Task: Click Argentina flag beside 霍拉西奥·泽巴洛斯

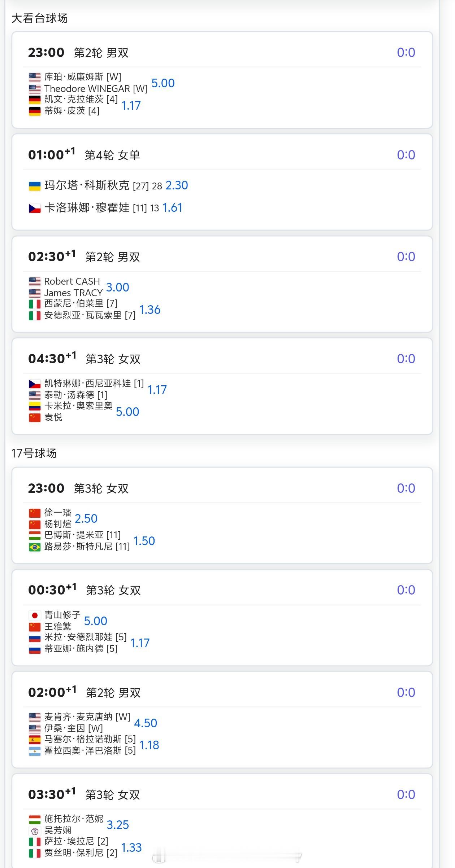Action: [35, 751]
